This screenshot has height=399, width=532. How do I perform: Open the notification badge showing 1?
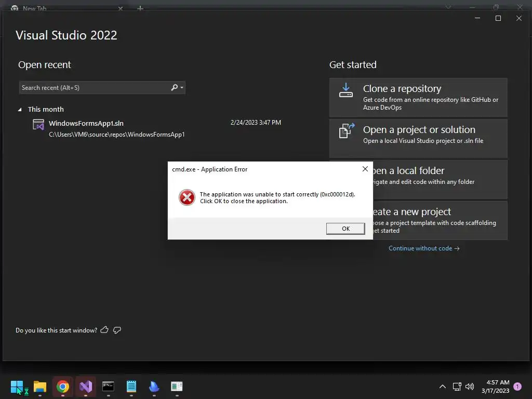click(x=517, y=387)
